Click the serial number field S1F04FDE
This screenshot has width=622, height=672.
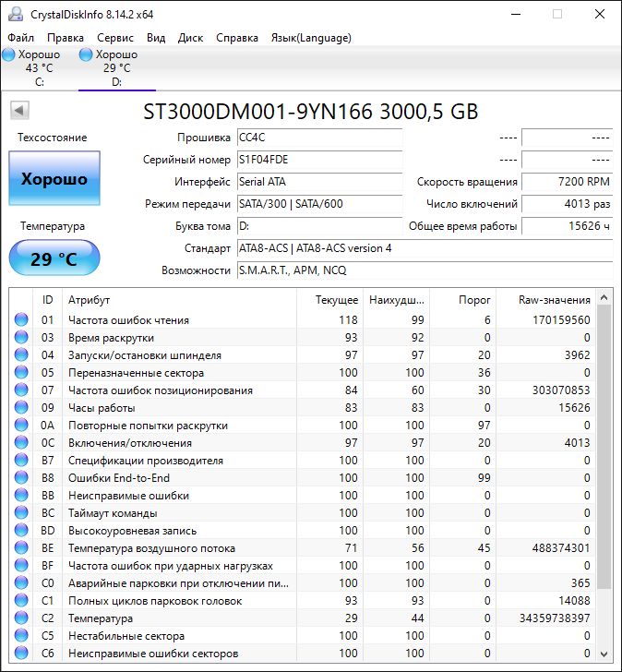point(318,160)
